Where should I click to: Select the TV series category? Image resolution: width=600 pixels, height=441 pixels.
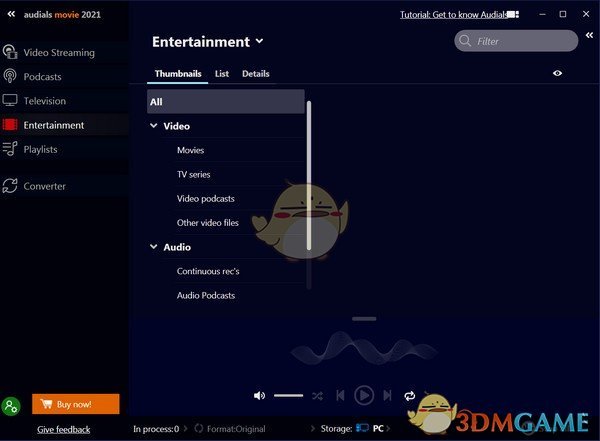pyautogui.click(x=193, y=174)
